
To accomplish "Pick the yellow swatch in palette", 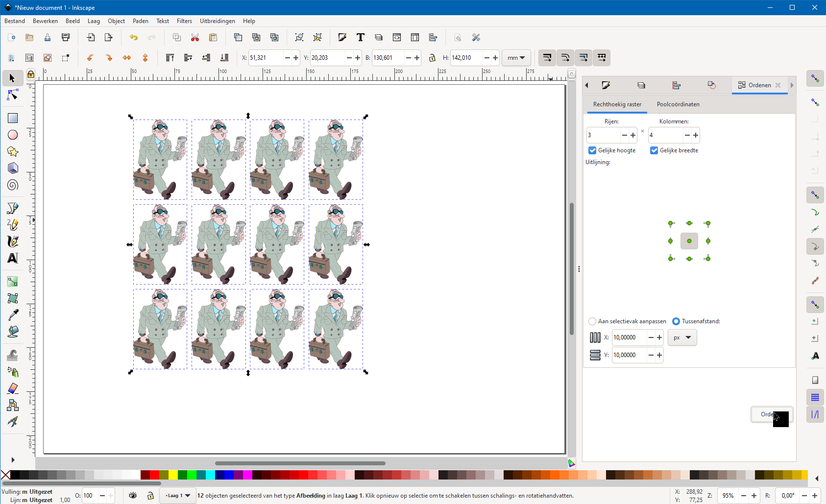I will 173,475.
